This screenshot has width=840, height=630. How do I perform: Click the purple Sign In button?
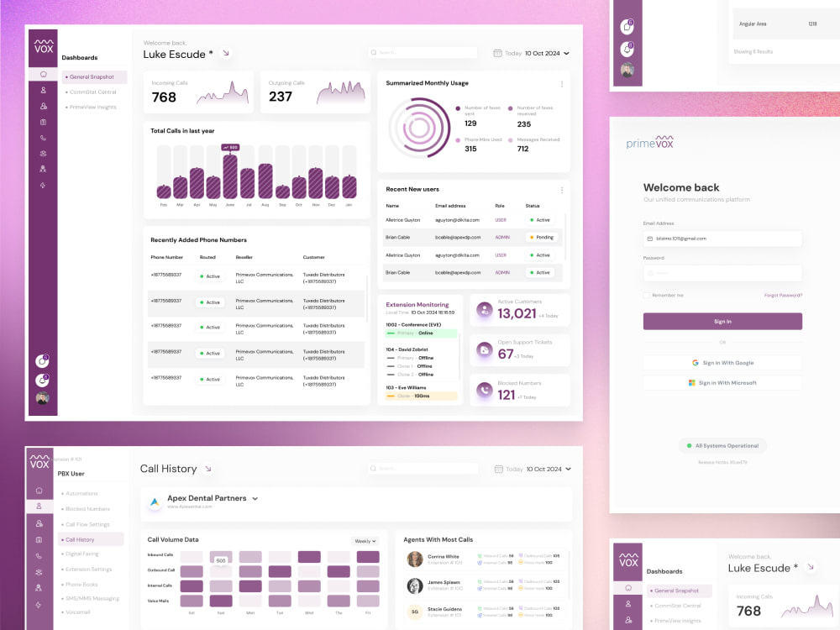coord(722,322)
